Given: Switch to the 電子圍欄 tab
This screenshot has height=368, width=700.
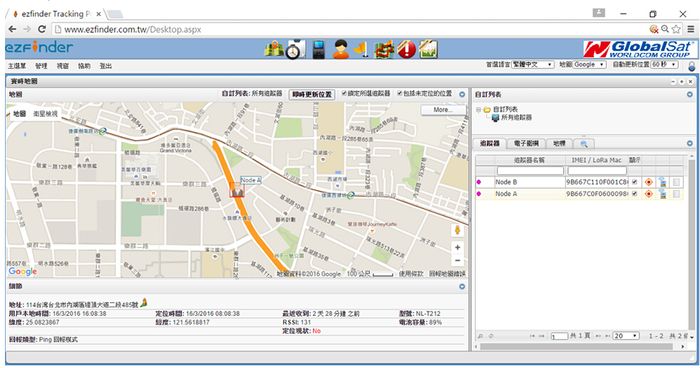Looking at the screenshot, I should (x=526, y=143).
